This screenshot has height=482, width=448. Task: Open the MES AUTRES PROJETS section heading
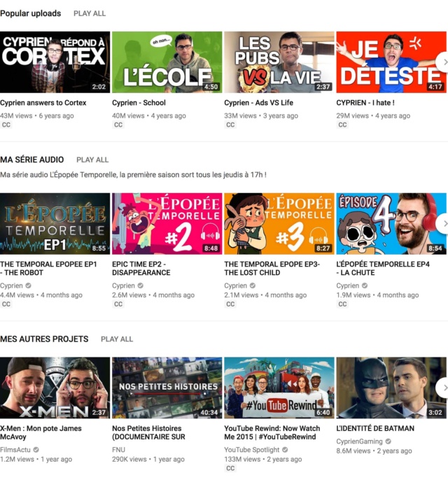pyautogui.click(x=44, y=339)
